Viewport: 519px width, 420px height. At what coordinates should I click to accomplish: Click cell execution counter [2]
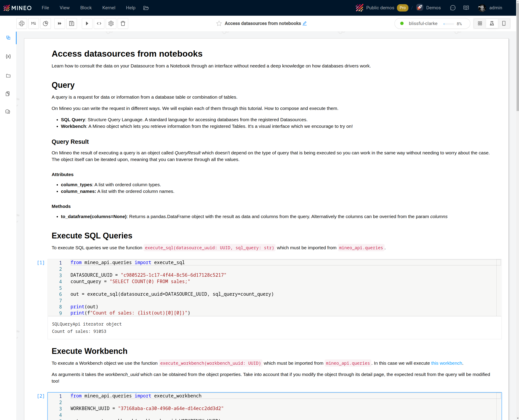pyautogui.click(x=41, y=396)
